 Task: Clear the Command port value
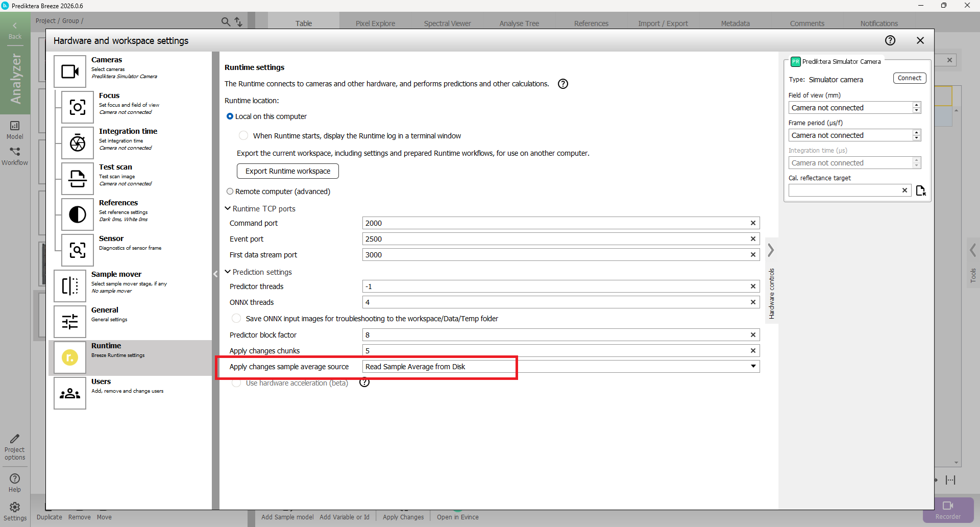click(753, 223)
